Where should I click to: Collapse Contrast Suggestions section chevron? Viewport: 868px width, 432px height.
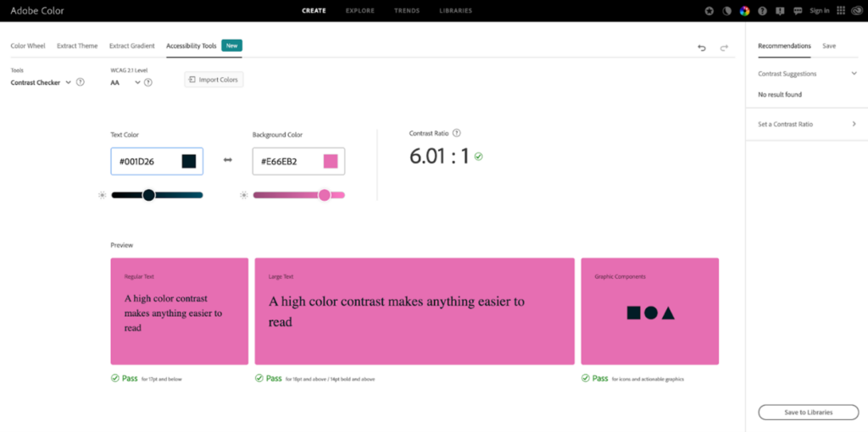tap(854, 74)
